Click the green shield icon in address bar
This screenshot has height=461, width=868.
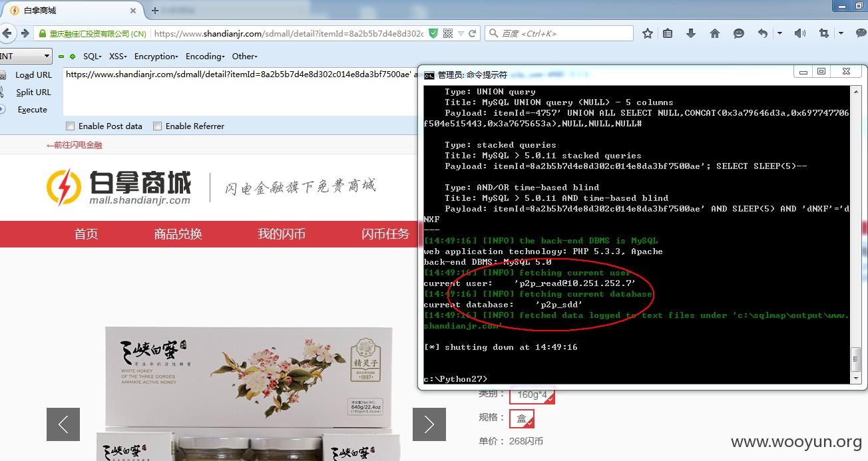tap(433, 33)
